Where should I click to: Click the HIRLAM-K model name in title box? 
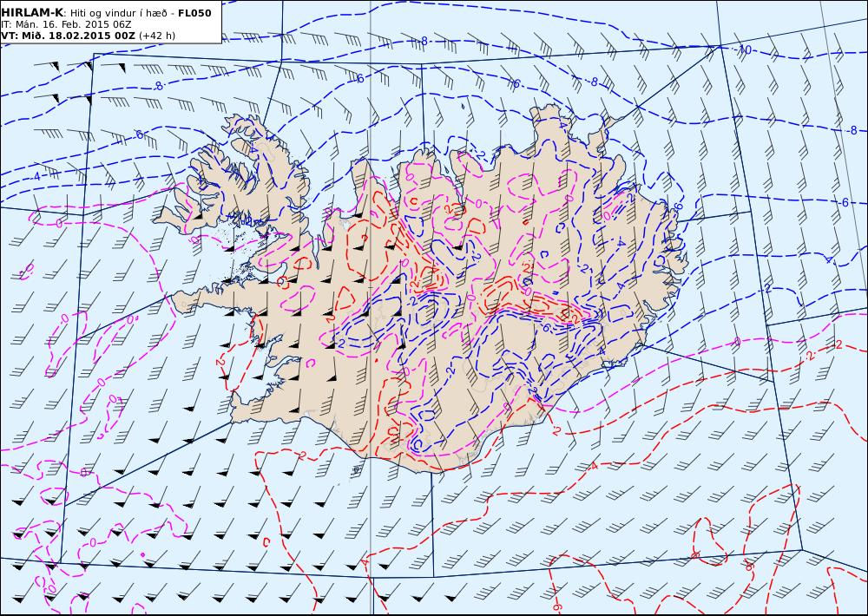(32, 13)
